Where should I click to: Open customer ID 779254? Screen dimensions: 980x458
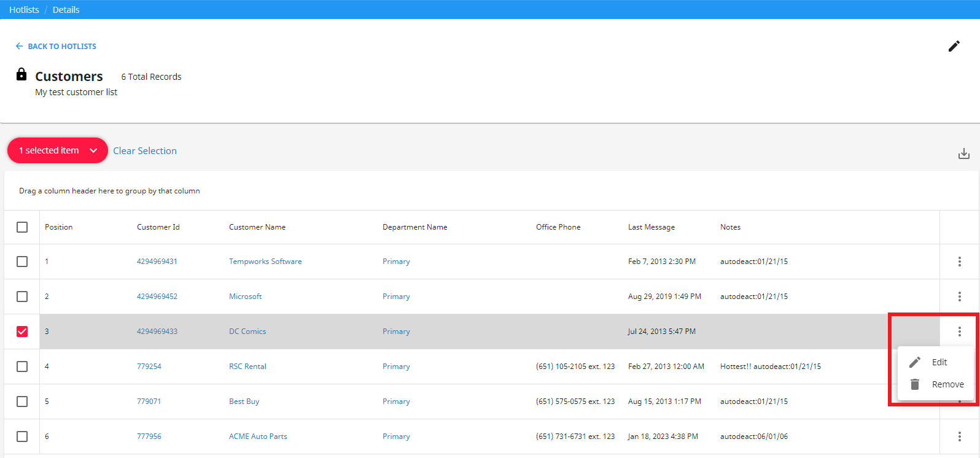pyautogui.click(x=149, y=367)
